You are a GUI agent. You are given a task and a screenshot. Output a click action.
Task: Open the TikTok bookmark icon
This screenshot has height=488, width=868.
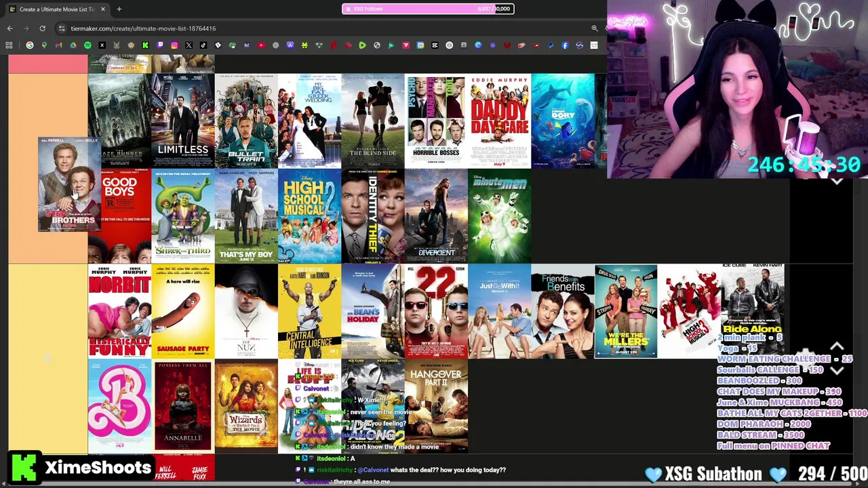pos(203,45)
